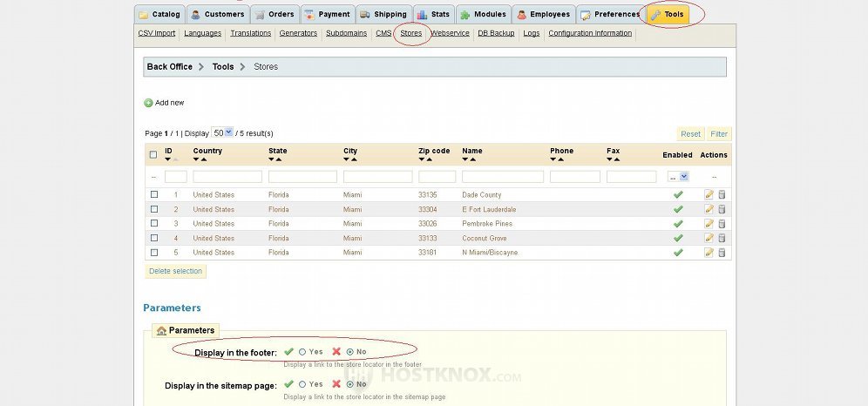Click into the Zip code filter field

pyautogui.click(x=437, y=177)
